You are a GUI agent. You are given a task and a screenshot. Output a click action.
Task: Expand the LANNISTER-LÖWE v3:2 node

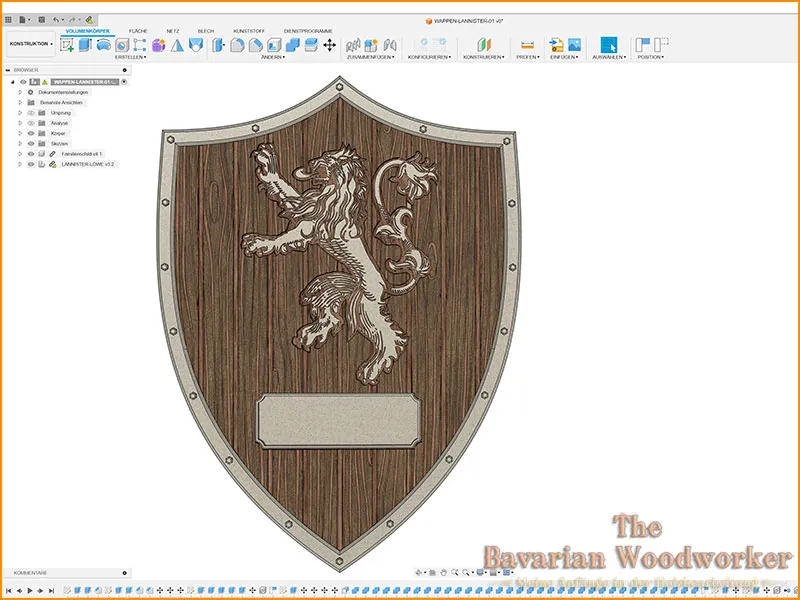pyautogui.click(x=20, y=164)
